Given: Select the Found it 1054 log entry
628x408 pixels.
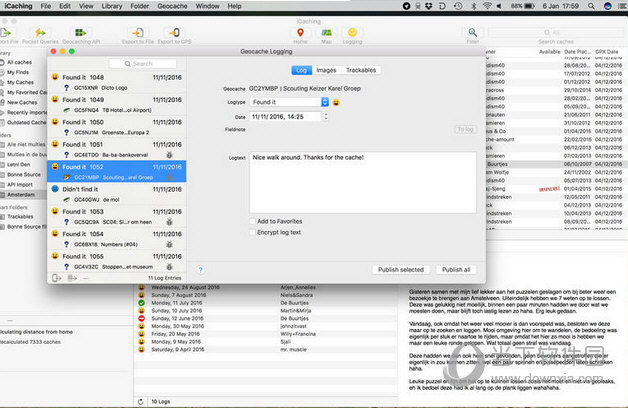Looking at the screenshot, I should coord(117,239).
